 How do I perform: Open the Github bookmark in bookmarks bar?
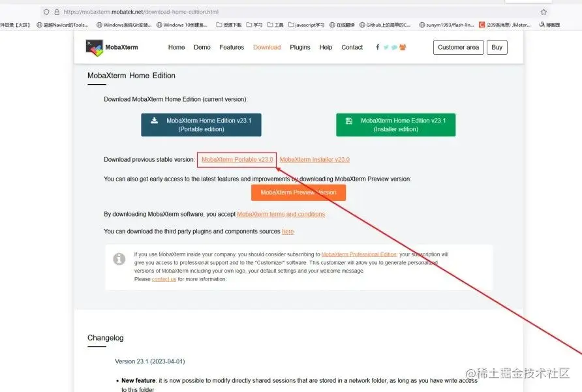coord(385,25)
